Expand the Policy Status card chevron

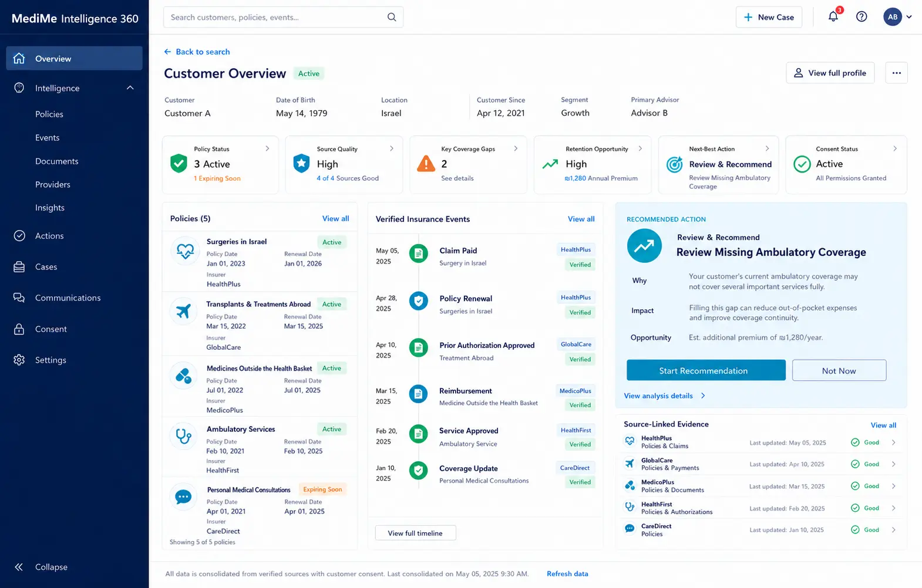267,148
